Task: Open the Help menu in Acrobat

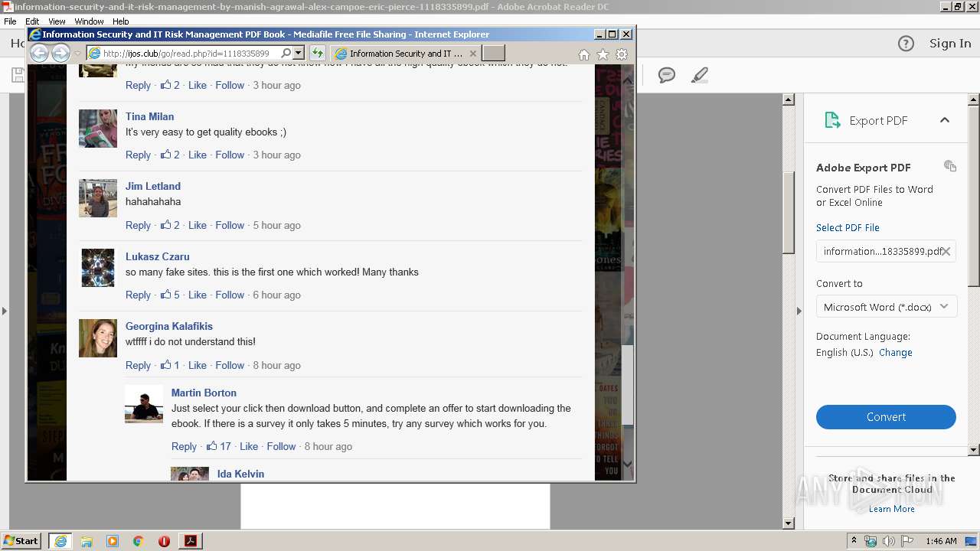Action: pyautogui.click(x=121, y=21)
